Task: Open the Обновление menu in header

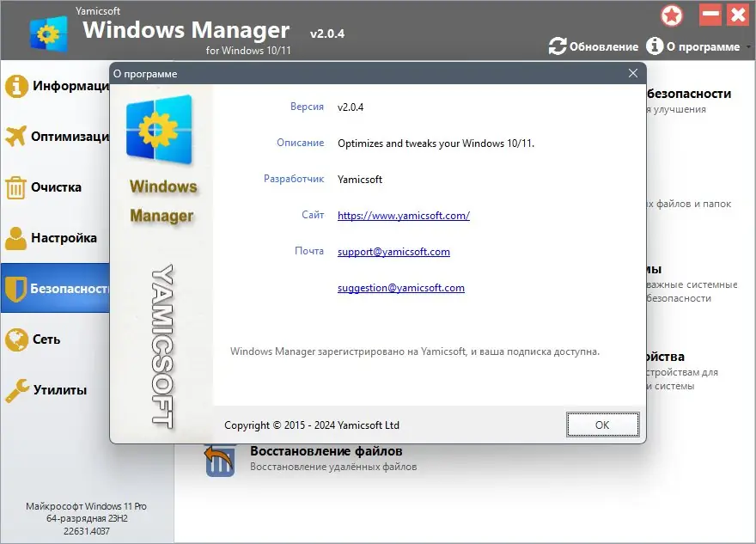Action: point(594,46)
